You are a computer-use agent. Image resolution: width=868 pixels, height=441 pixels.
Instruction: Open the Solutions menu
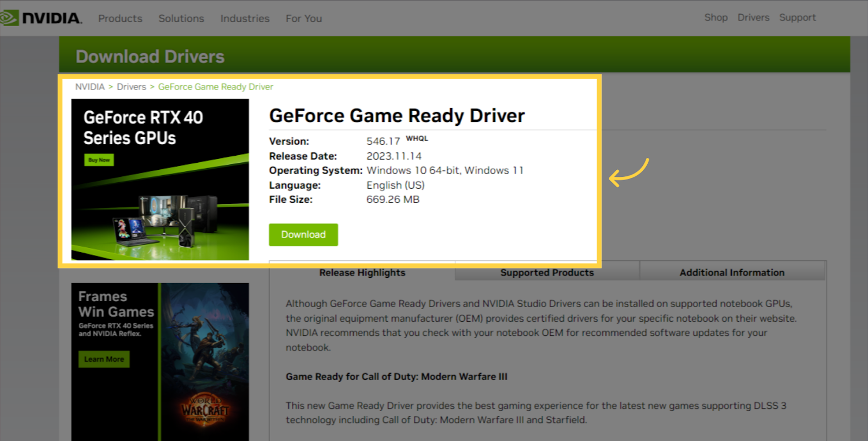[181, 18]
